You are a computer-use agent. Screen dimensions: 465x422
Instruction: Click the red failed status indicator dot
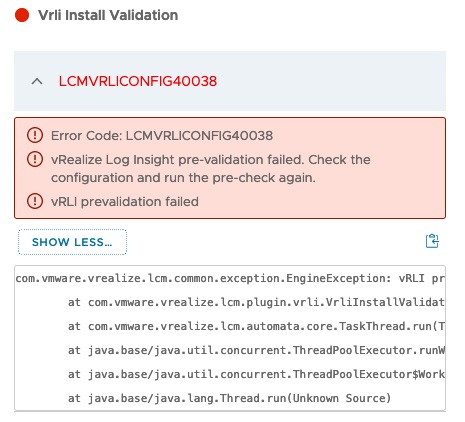(22, 15)
